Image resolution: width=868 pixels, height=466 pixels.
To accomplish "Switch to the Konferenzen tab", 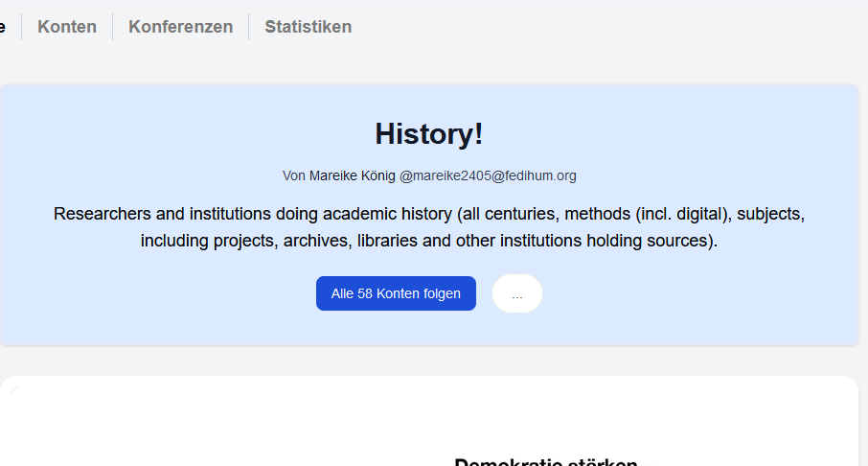I will 180,27.
